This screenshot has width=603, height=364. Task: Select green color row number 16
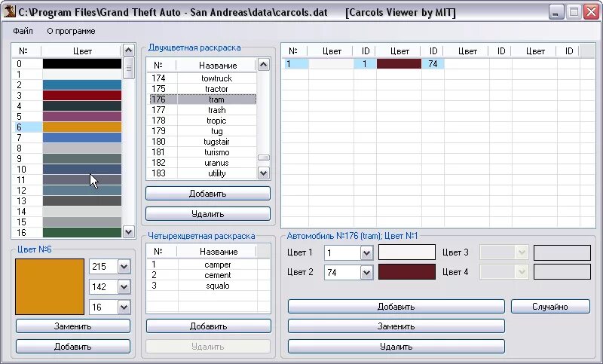pos(67,232)
